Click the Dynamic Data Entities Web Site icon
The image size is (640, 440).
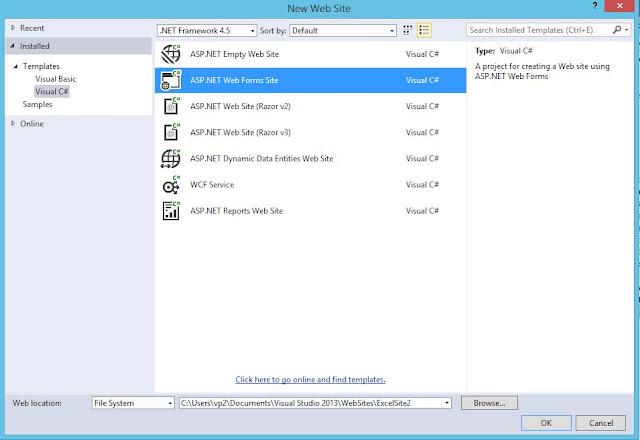point(171,158)
